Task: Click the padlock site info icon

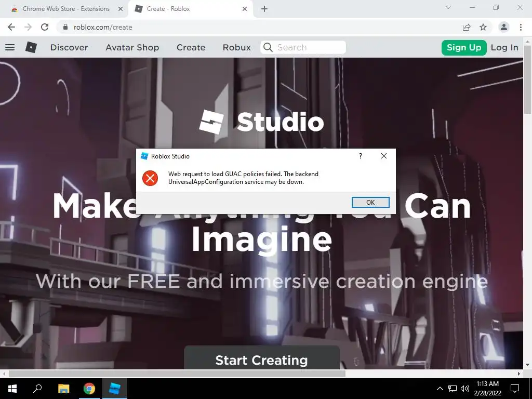Action: (x=65, y=27)
